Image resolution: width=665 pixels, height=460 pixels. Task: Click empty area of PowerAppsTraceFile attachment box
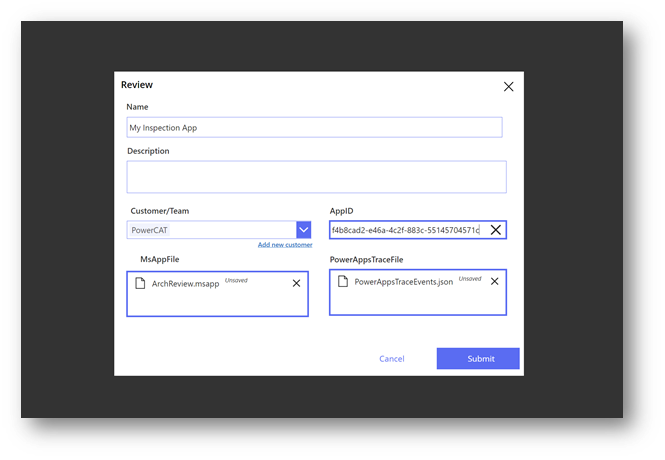click(x=418, y=303)
